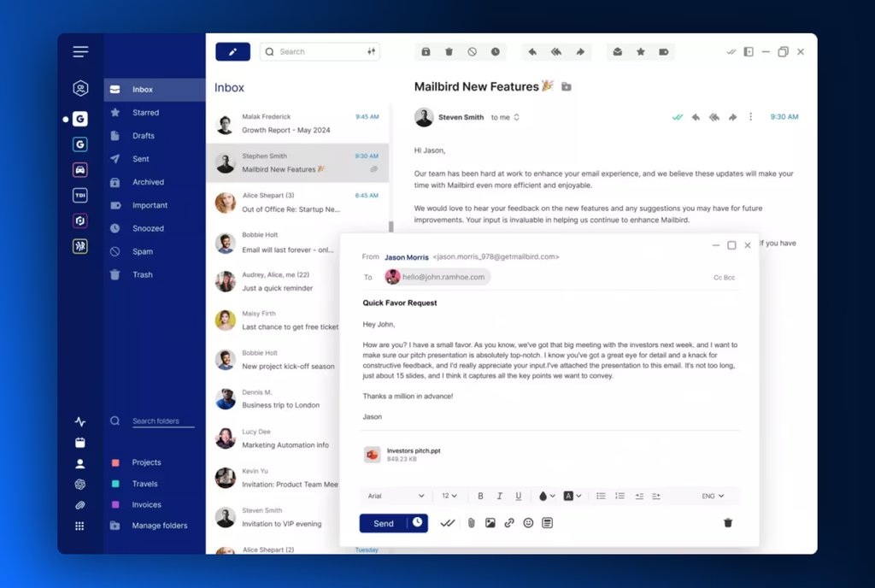Toggle underline formatting in compose
The width and height of the screenshot is (875, 588).
[519, 496]
